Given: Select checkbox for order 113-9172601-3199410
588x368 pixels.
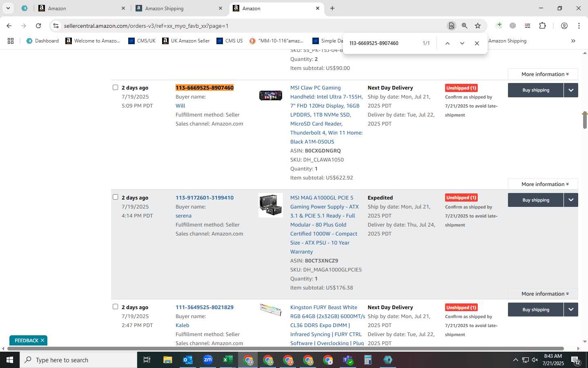Looking at the screenshot, I should click(116, 197).
